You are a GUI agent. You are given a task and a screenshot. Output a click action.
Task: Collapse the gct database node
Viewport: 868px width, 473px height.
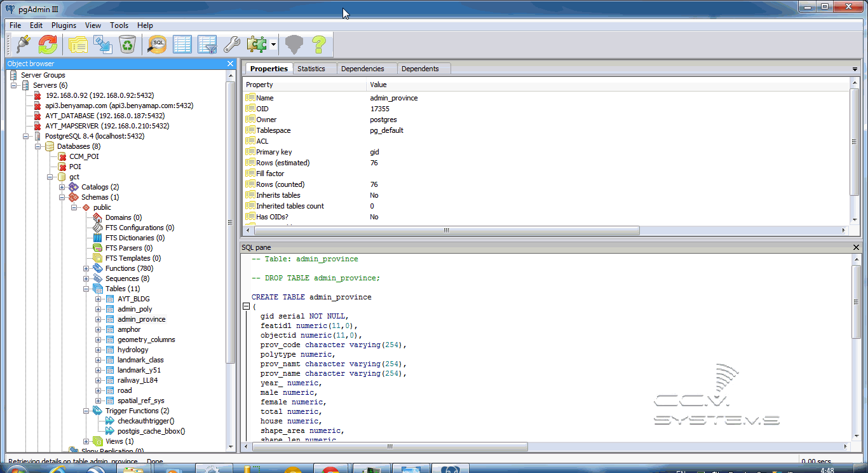click(x=50, y=177)
